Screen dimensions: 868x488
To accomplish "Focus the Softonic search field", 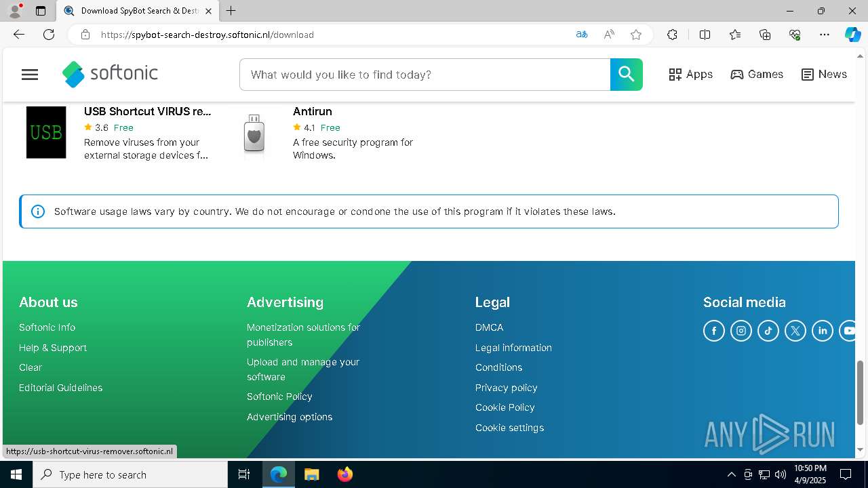I will 425,75.
